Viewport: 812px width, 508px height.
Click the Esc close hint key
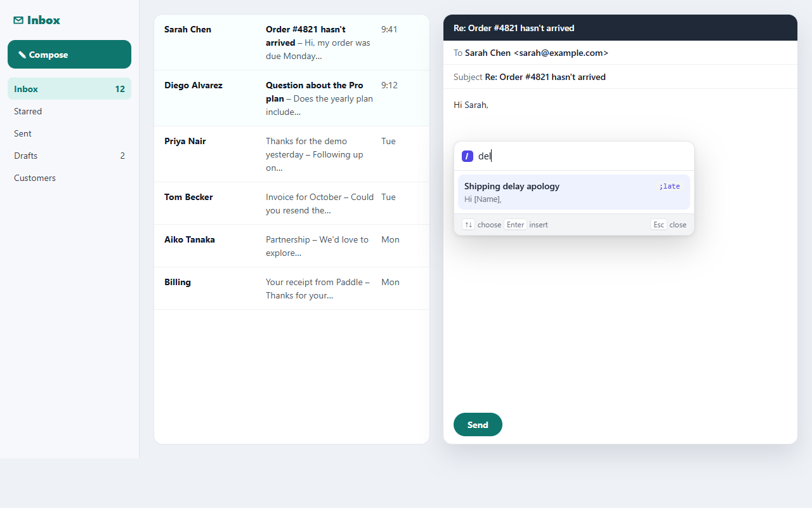click(658, 225)
